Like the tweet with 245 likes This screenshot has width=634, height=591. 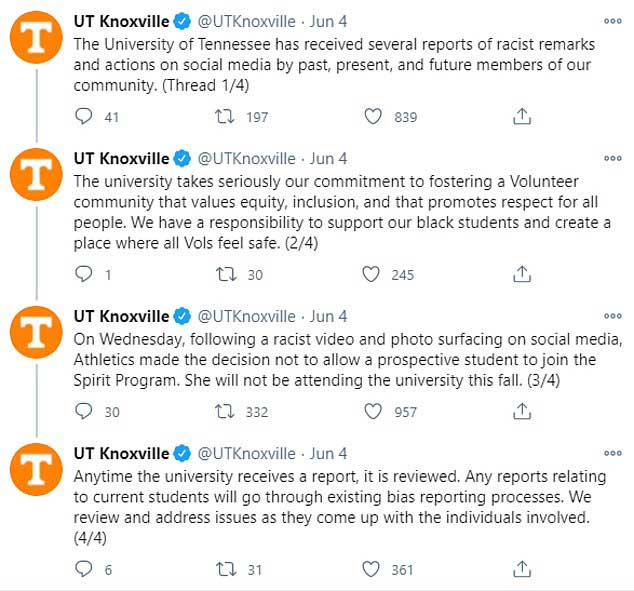click(x=371, y=274)
